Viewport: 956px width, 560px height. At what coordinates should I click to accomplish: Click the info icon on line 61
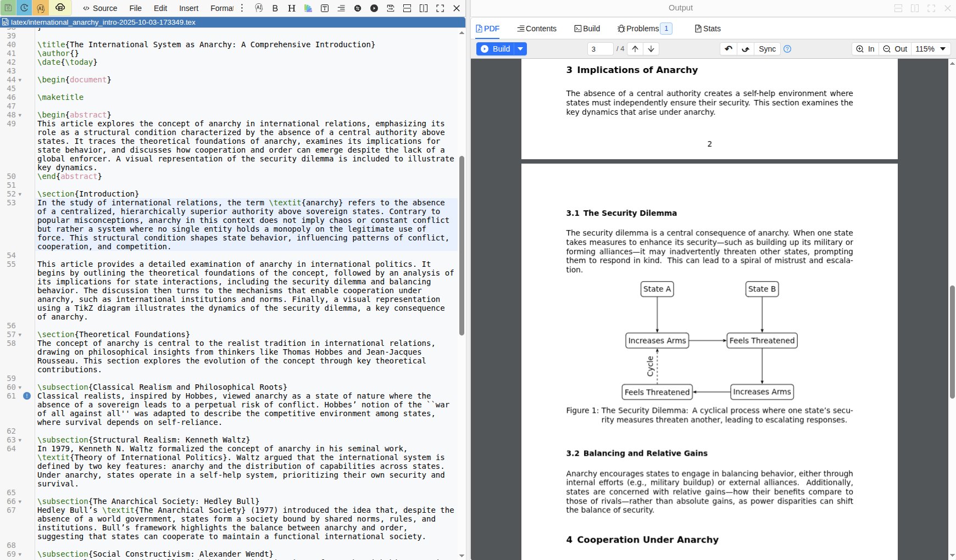[26, 396]
